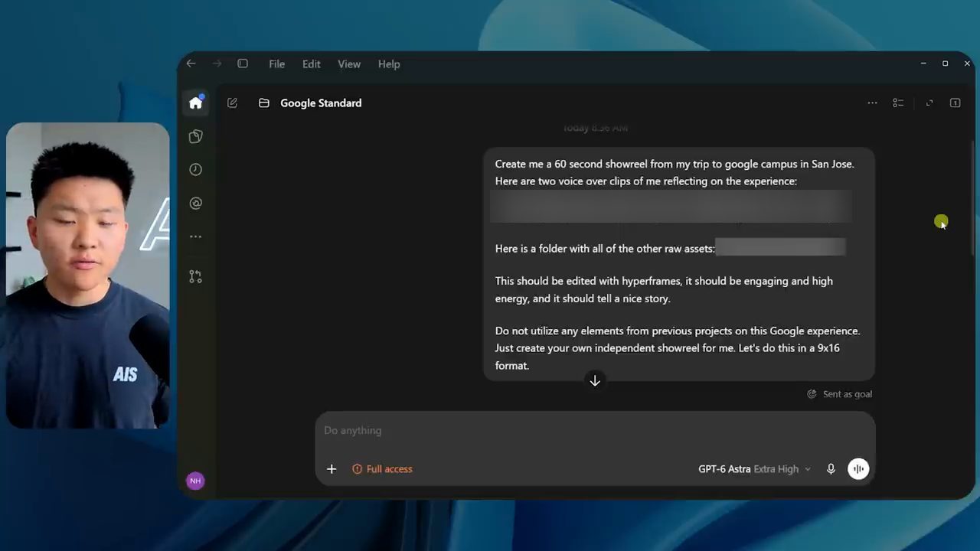This screenshot has width=980, height=551.
Task: Click the Full access permission selector
Action: pyautogui.click(x=382, y=469)
